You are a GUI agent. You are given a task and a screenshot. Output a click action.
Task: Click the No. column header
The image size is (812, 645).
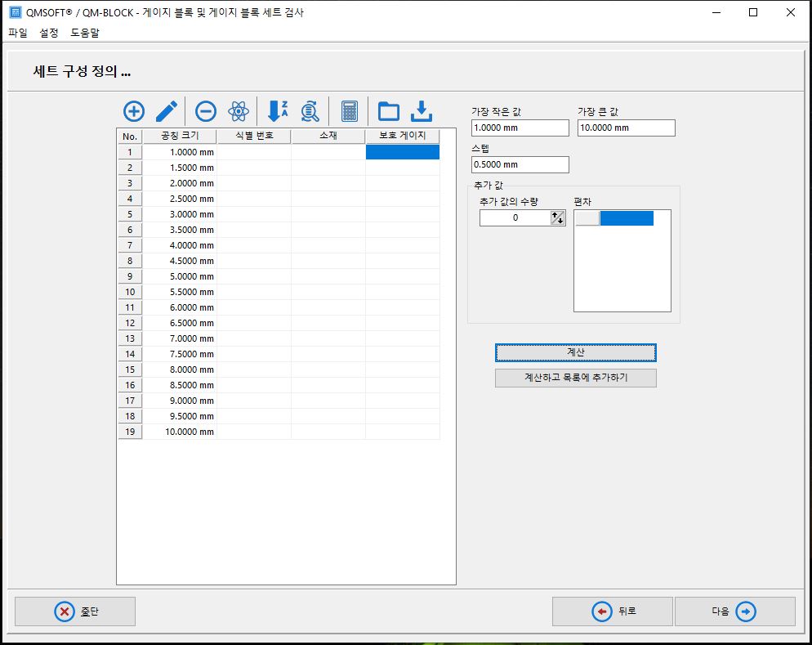pos(129,137)
